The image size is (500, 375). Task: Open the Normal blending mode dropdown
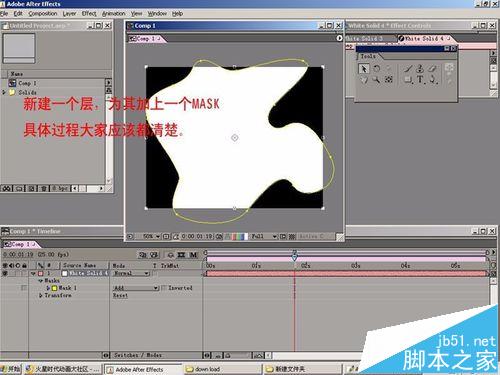131,273
